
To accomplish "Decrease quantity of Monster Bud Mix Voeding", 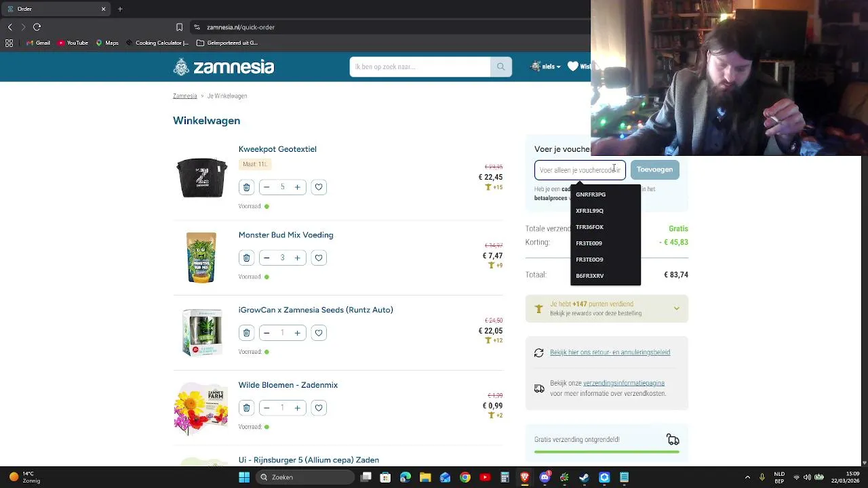I will (267, 258).
